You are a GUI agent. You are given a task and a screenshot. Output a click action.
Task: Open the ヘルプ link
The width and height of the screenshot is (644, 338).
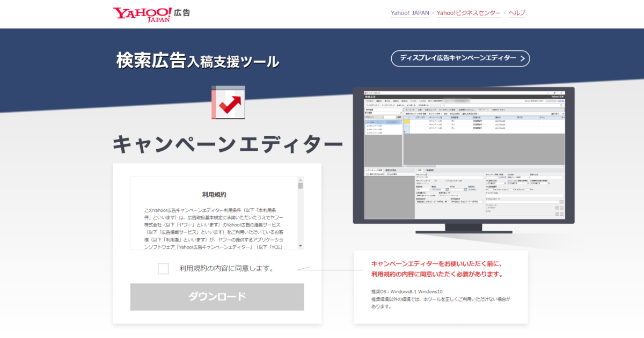coord(517,13)
